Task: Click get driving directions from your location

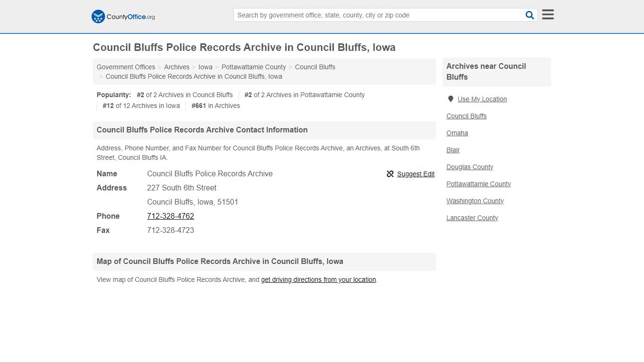Action: point(319,280)
